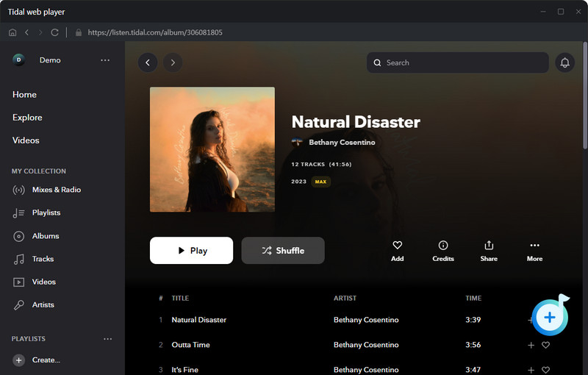
Task: Navigate forward with the round arrow button
Action: 173,63
